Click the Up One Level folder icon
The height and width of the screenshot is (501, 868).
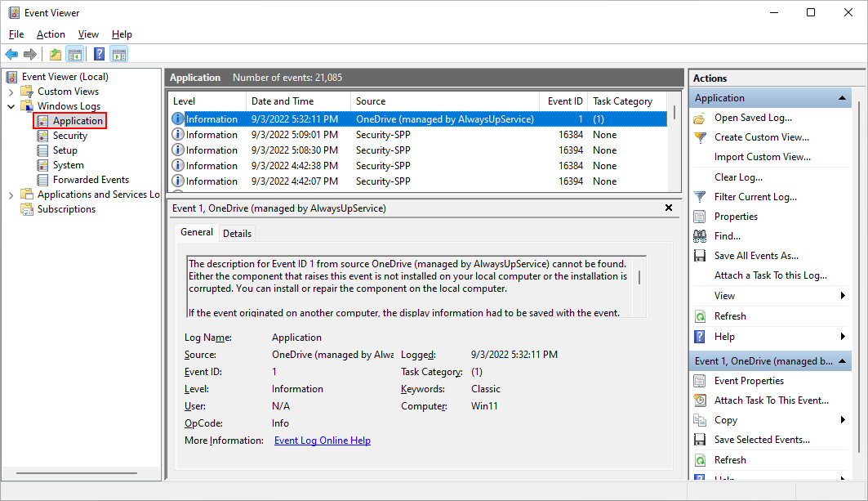(x=56, y=54)
